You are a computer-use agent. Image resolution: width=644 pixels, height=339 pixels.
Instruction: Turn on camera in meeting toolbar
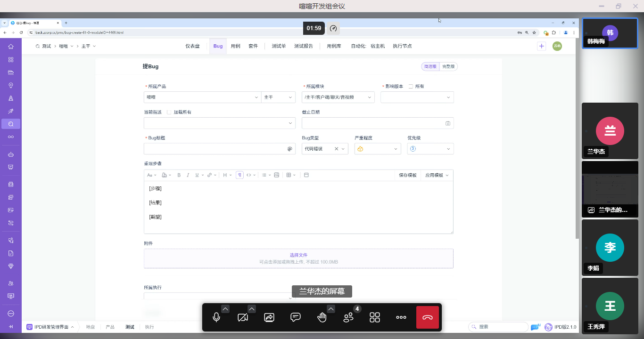pyautogui.click(x=243, y=317)
